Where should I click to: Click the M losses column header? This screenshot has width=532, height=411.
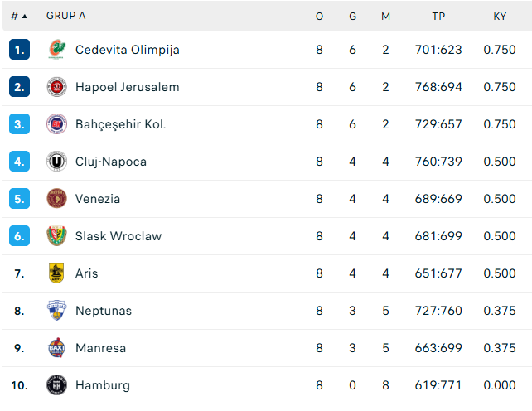[x=385, y=16]
